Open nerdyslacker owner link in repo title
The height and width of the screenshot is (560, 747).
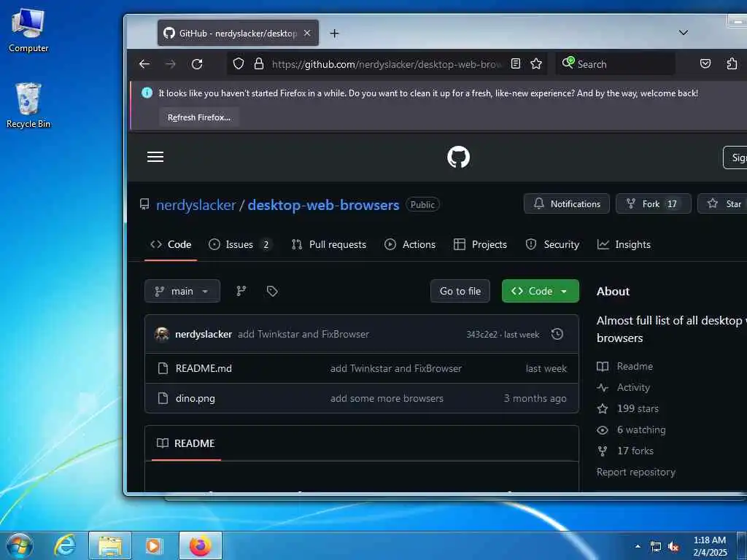click(x=196, y=205)
